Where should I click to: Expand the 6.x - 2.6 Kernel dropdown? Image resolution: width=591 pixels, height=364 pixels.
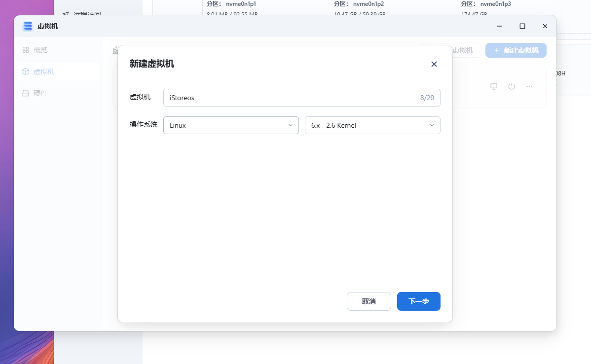372,125
